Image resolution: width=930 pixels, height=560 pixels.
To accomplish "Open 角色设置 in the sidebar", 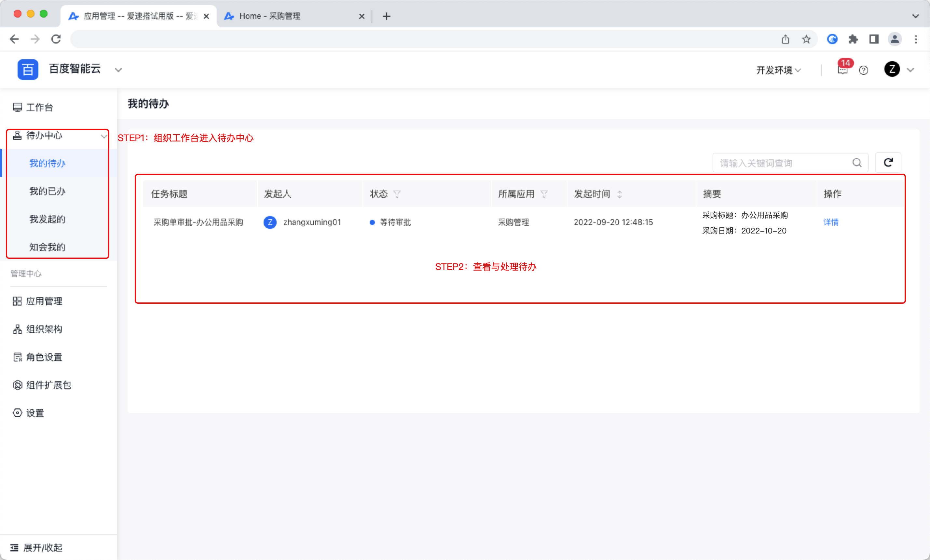I will click(37, 357).
